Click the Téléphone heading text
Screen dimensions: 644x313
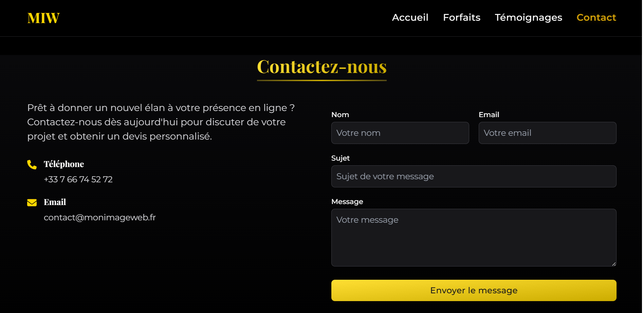tap(64, 164)
